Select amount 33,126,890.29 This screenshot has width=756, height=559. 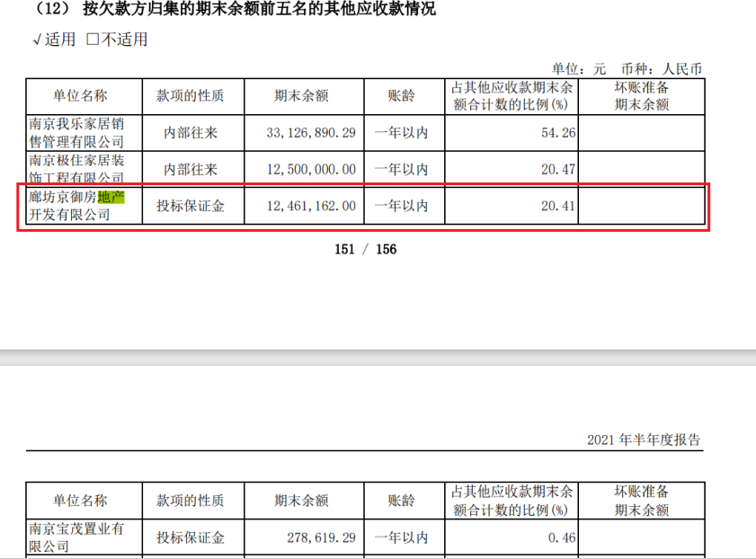pos(311,133)
